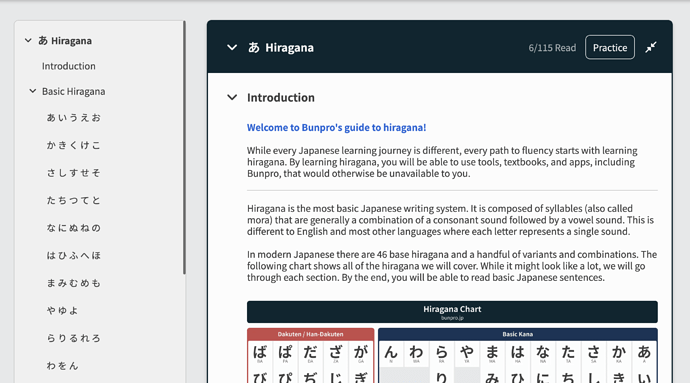
Task: Select the わをん lesson in the sidebar
Action: pyautogui.click(x=62, y=365)
